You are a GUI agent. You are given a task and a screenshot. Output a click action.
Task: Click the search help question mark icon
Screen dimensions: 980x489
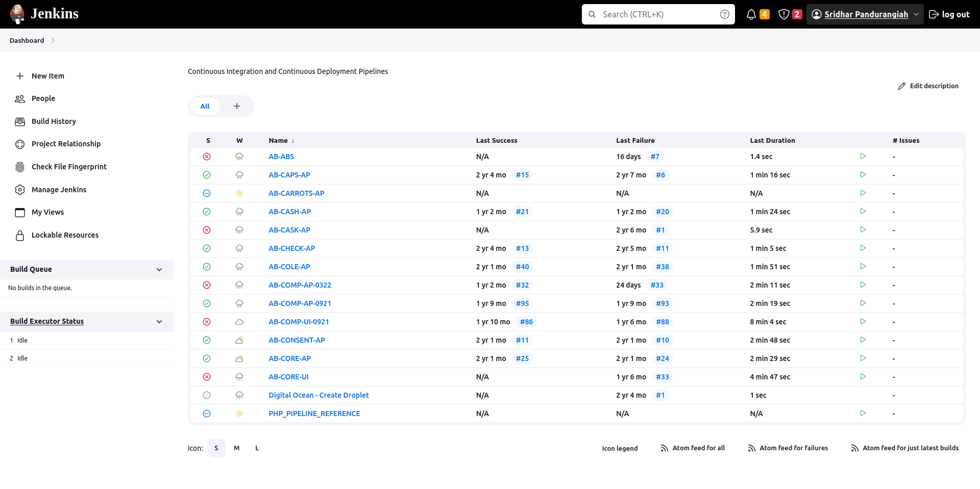(724, 14)
